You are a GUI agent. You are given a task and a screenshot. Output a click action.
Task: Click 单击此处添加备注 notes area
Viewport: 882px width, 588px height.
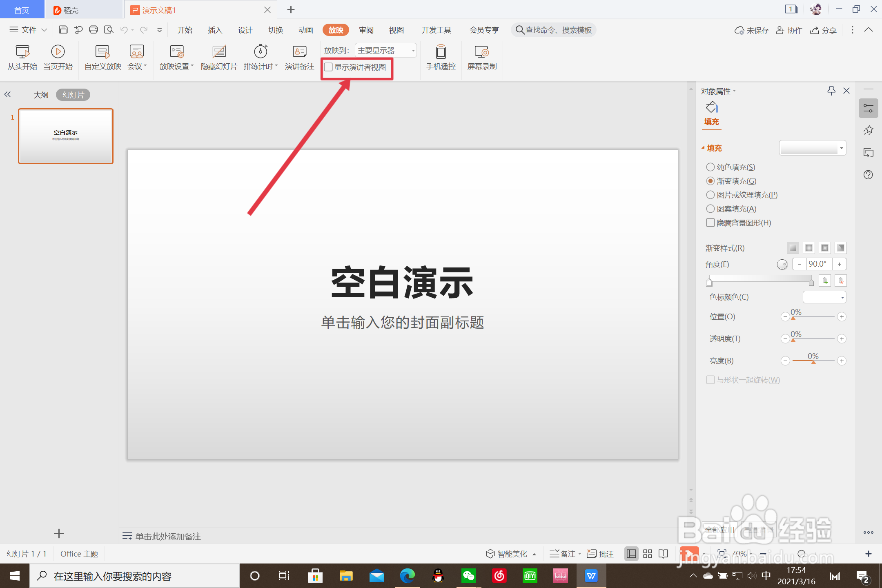(168, 536)
